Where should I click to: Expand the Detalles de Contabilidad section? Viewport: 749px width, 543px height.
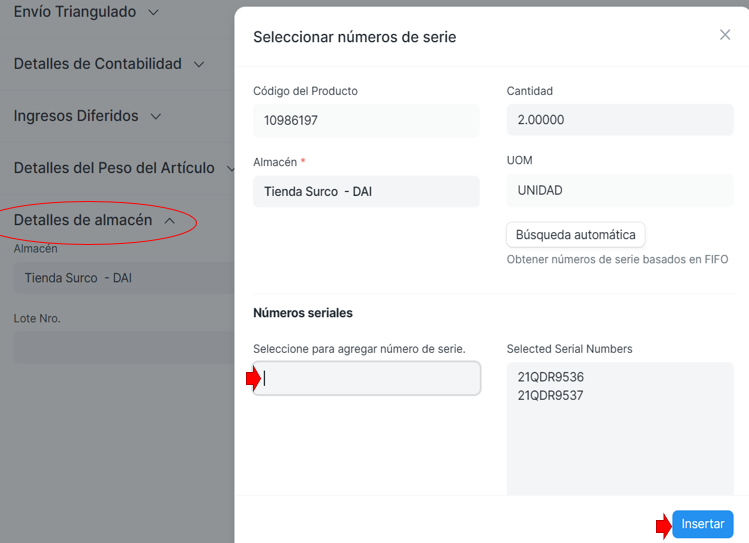pyautogui.click(x=108, y=64)
